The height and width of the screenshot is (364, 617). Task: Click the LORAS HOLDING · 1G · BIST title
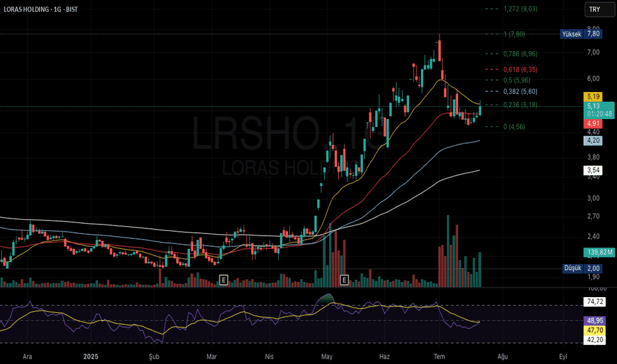(x=41, y=9)
